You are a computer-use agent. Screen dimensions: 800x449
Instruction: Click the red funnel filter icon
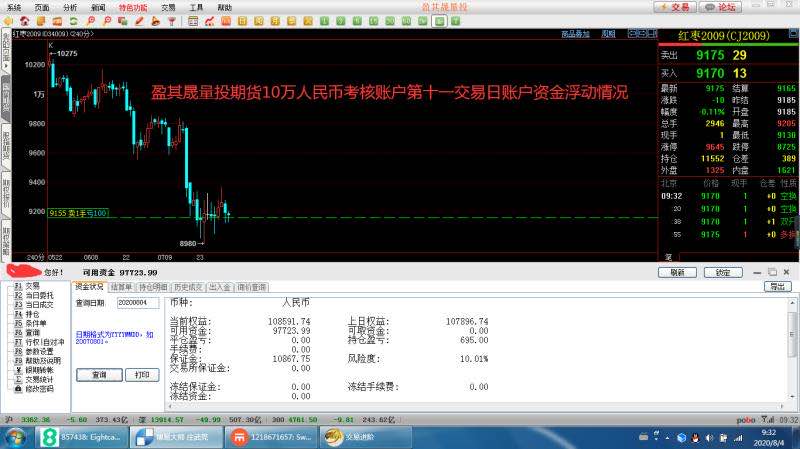pos(172,21)
